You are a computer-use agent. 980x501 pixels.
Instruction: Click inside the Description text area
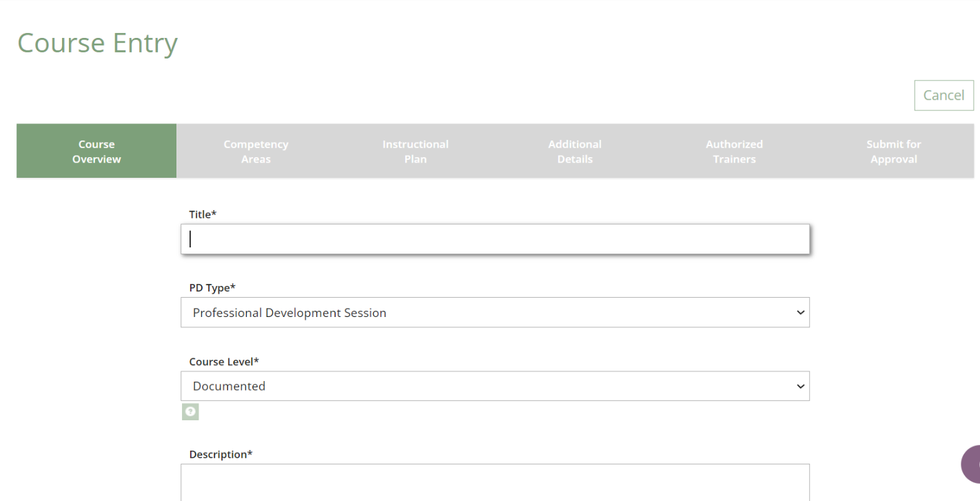(x=495, y=482)
